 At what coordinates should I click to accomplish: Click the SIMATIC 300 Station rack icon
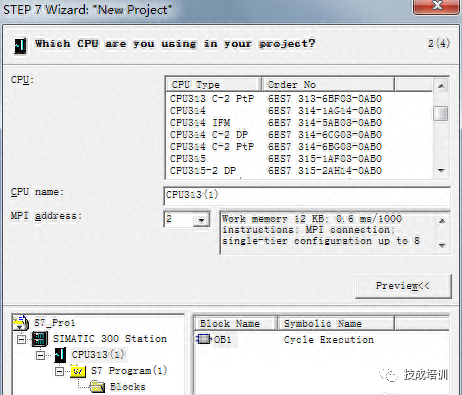tap(40, 339)
